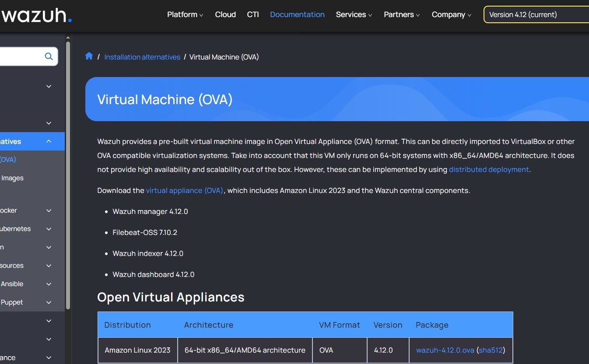Click the Distribution column header
This screenshot has height=364, width=589.
click(127, 325)
